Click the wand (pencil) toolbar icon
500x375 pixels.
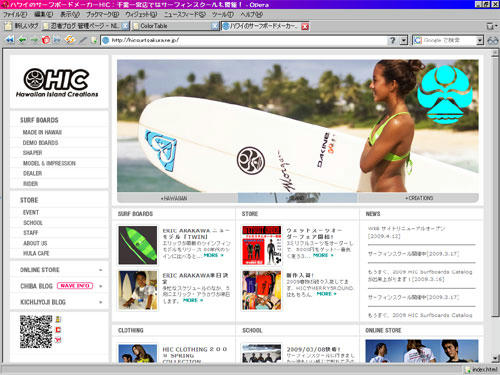coord(82,40)
